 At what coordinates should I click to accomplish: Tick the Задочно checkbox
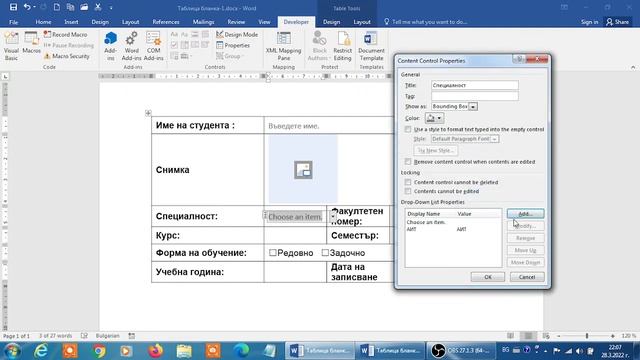click(325, 253)
